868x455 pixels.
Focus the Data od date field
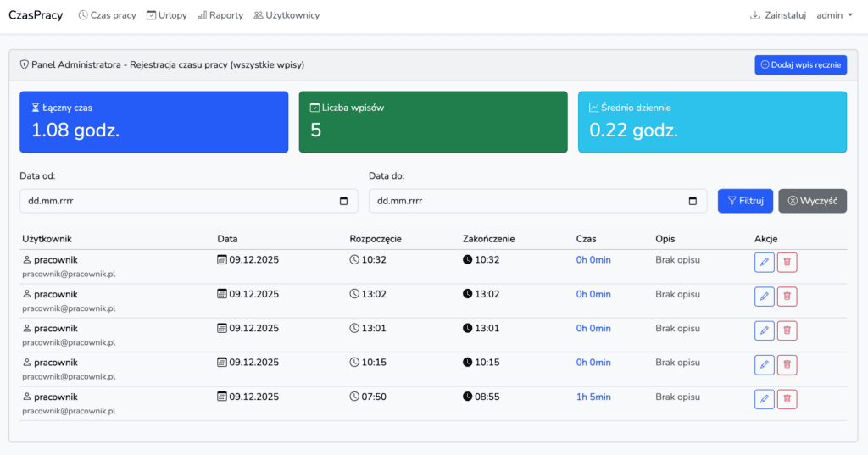(170, 201)
